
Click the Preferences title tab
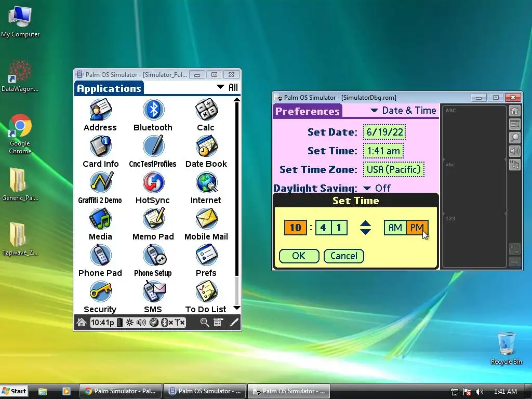(308, 111)
